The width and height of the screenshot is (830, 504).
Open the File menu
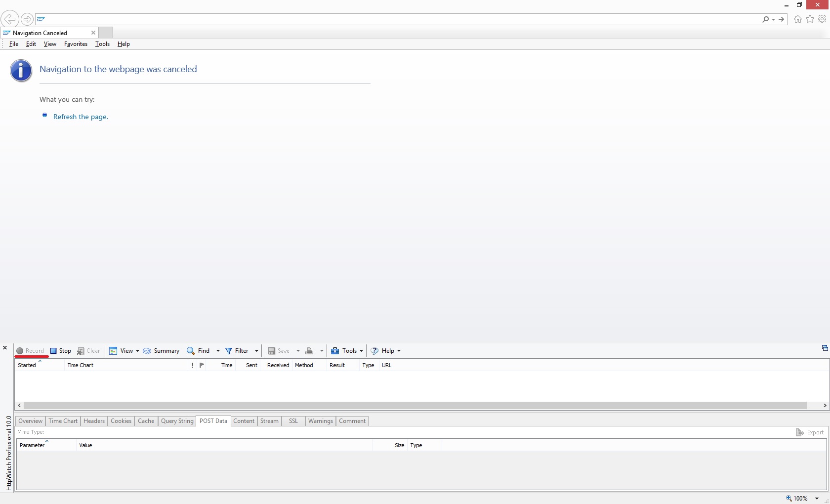point(14,44)
